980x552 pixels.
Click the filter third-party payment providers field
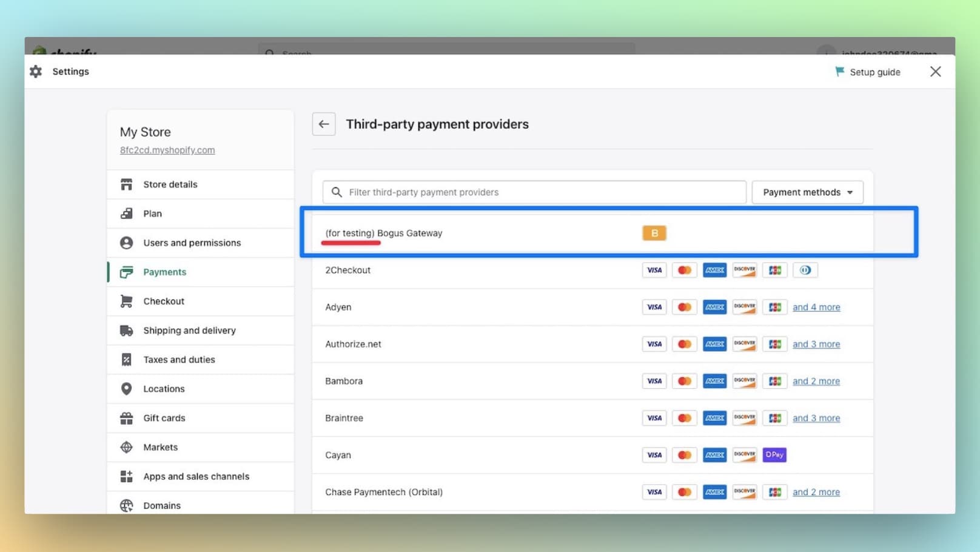(534, 192)
